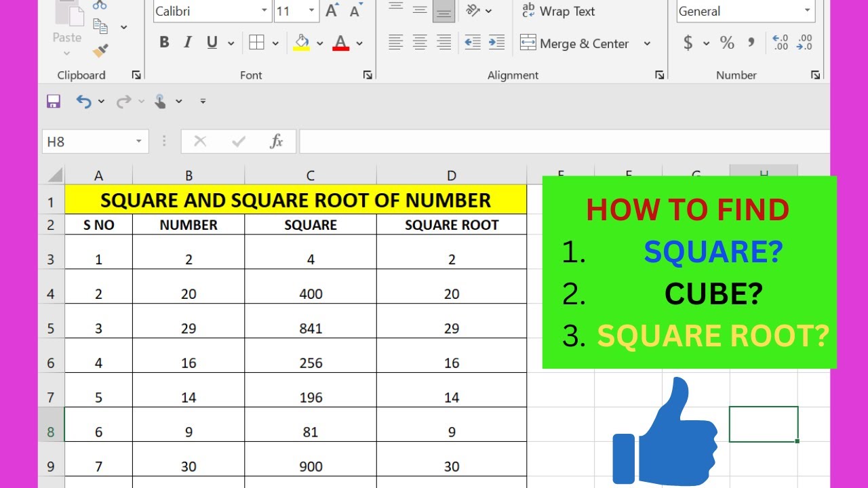Toggle Bold formatting
This screenshot has height=488, width=868.
[x=164, y=43]
